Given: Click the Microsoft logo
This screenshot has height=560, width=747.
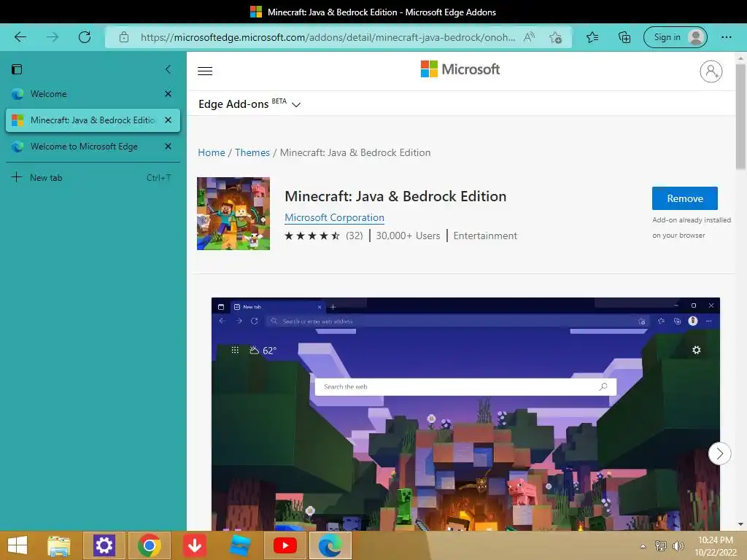Looking at the screenshot, I should (x=460, y=69).
